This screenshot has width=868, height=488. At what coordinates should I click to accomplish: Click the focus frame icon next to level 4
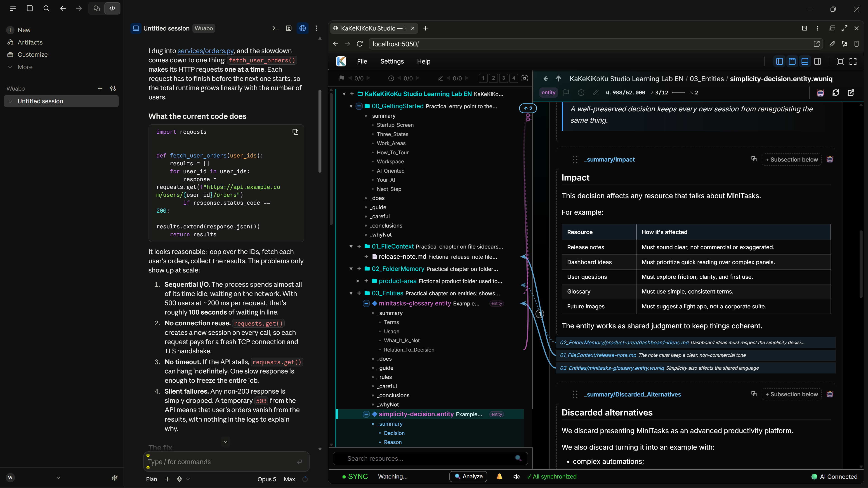click(x=525, y=78)
